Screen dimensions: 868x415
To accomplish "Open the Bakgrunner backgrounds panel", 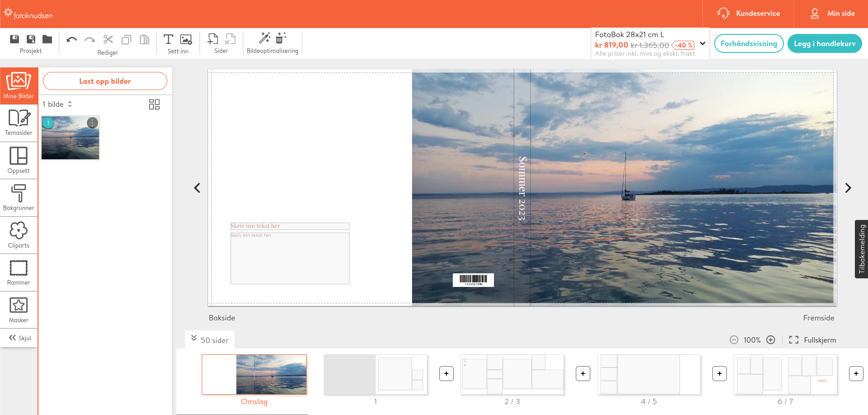I will [19, 198].
